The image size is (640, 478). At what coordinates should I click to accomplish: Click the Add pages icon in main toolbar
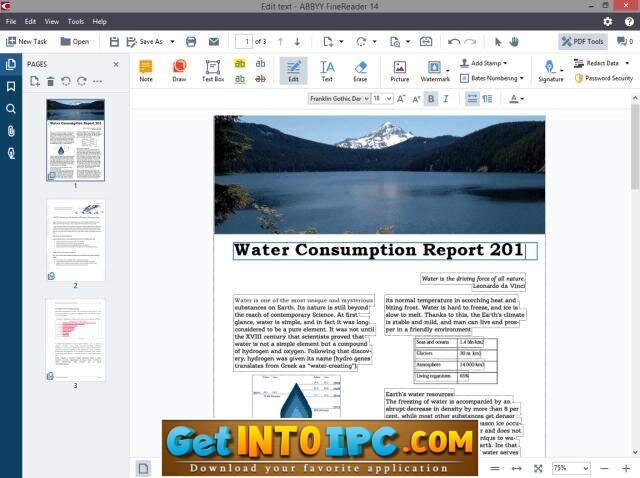pos(328,41)
